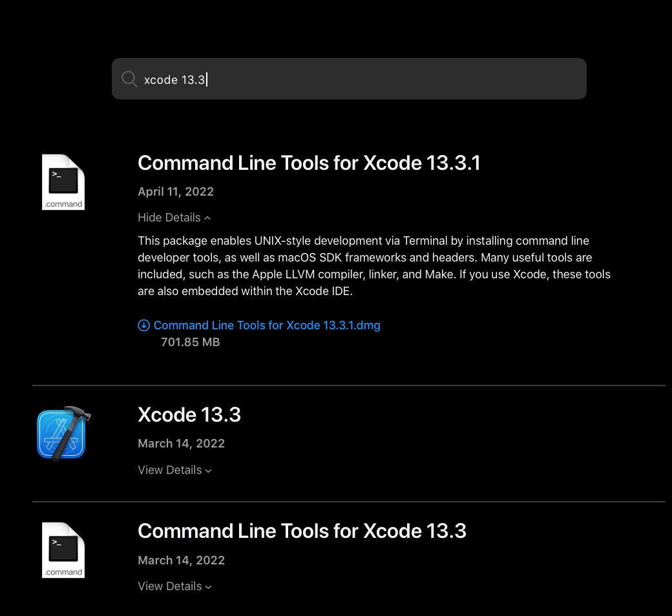Click the Xcode 13.3 hammer app icon
The height and width of the screenshot is (616, 672).
tap(64, 433)
